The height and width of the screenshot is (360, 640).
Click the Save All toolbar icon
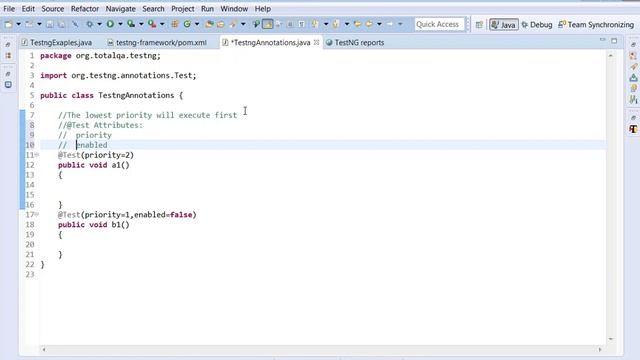pos(61,24)
